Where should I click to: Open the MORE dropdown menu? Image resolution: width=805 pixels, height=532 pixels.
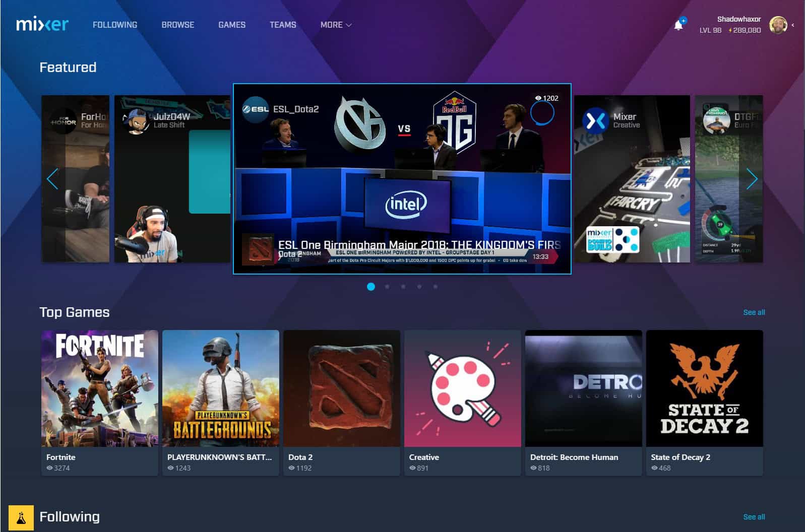click(x=336, y=25)
